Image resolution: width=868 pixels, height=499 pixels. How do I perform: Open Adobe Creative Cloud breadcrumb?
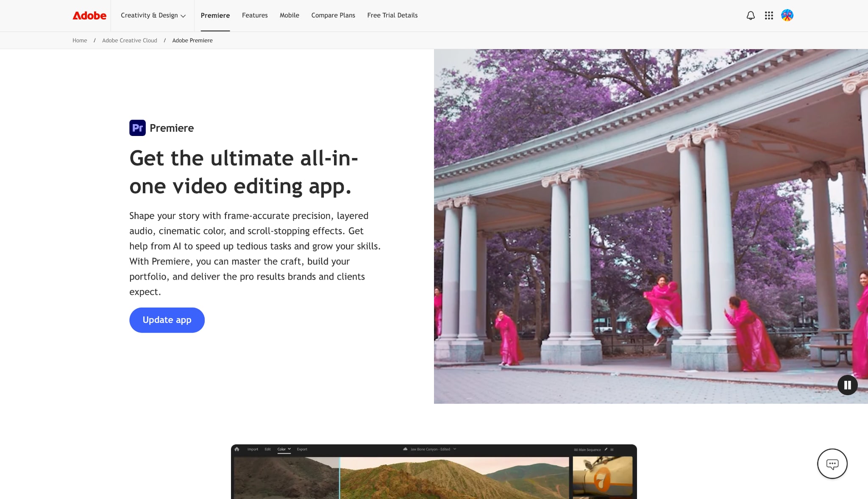coord(130,41)
